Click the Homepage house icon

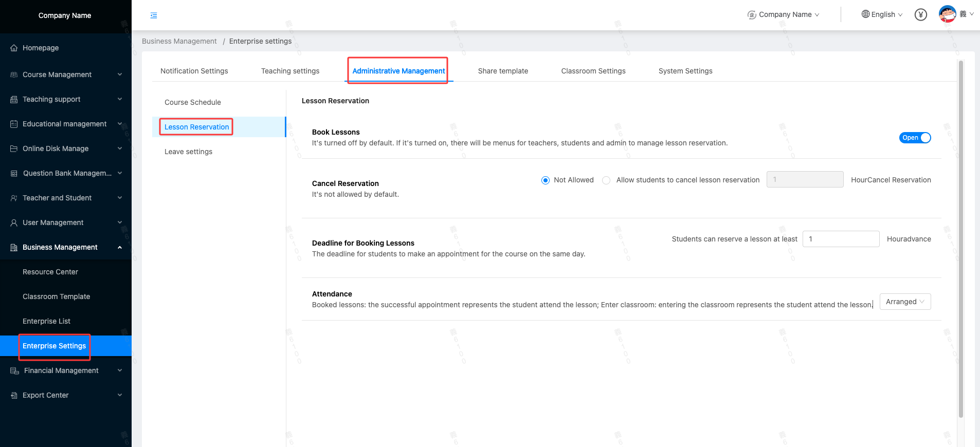(14, 48)
